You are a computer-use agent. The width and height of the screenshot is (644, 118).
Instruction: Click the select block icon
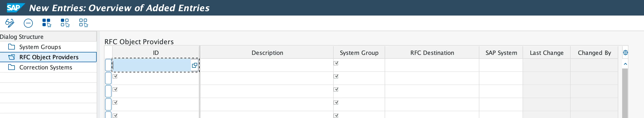[x=65, y=23]
